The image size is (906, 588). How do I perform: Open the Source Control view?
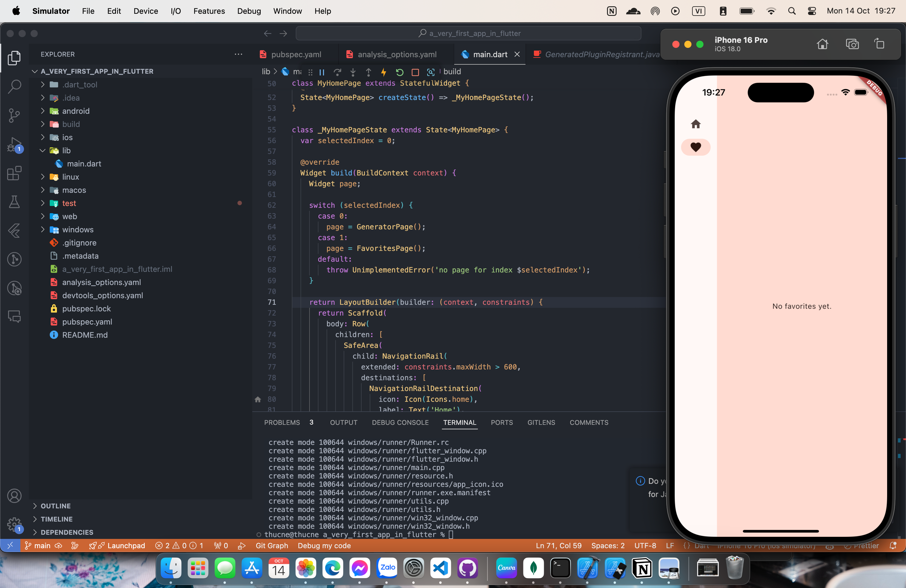[x=14, y=116]
